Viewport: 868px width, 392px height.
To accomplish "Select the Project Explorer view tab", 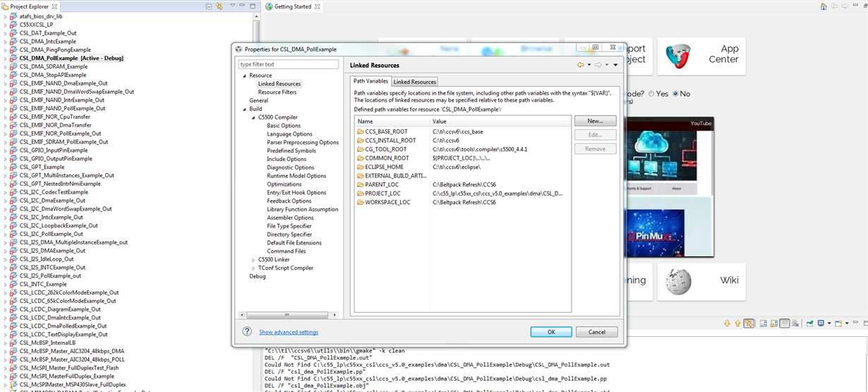I will tap(30, 6).
